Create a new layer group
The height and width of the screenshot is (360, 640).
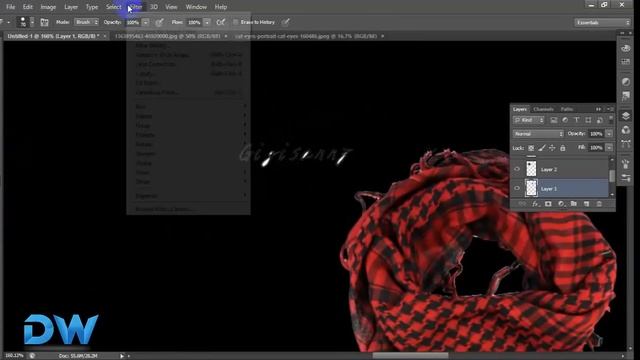click(573, 204)
